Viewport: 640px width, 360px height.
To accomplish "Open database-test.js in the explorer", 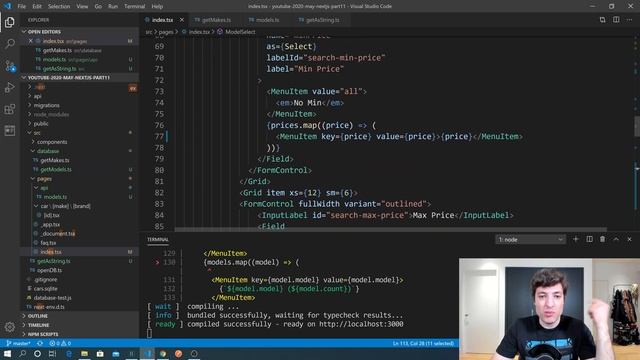I will pyautogui.click(x=53, y=298).
